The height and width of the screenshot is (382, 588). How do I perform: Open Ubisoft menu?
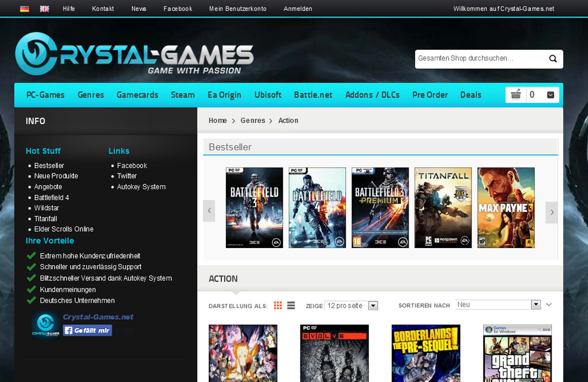pyautogui.click(x=268, y=95)
